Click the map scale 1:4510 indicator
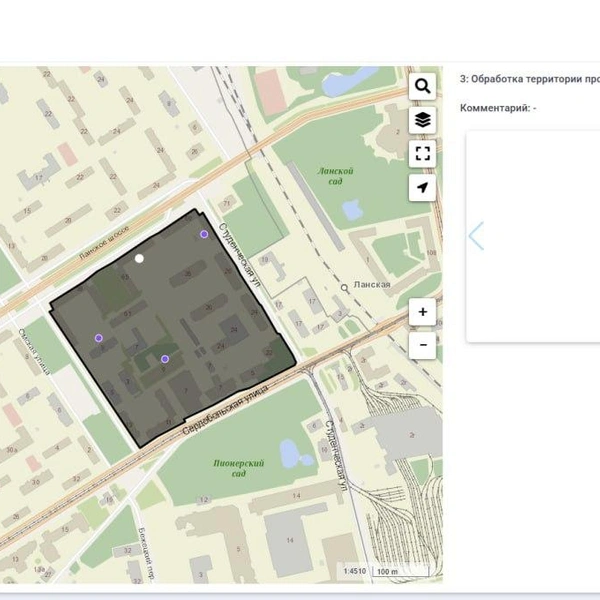Image resolution: width=600 pixels, height=600 pixels. pos(355,571)
